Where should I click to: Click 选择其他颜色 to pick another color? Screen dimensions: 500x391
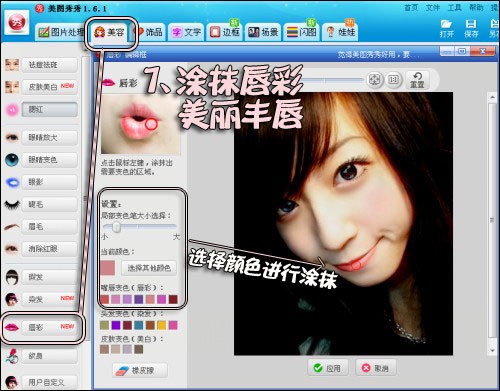(149, 268)
